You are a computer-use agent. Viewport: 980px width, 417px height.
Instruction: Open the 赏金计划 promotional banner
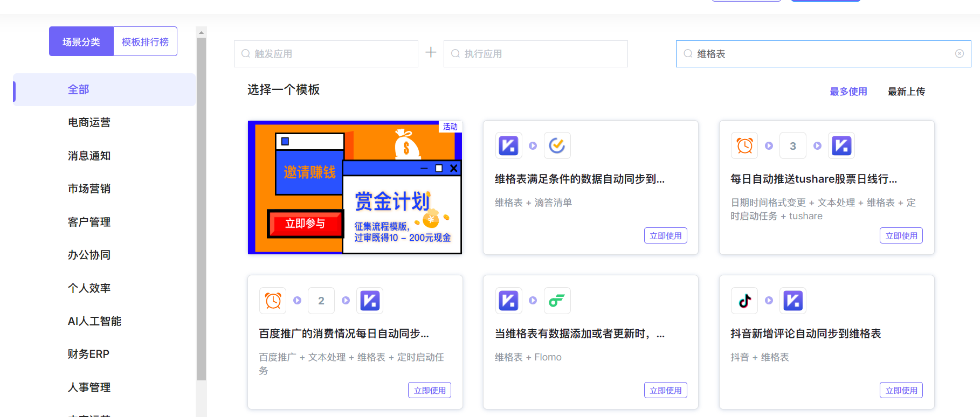point(355,187)
